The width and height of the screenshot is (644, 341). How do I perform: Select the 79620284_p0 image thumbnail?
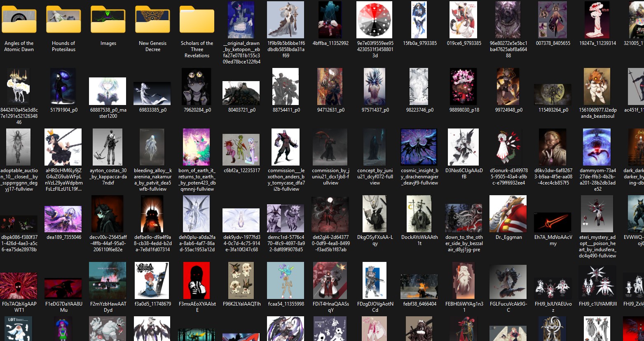pos(197,86)
